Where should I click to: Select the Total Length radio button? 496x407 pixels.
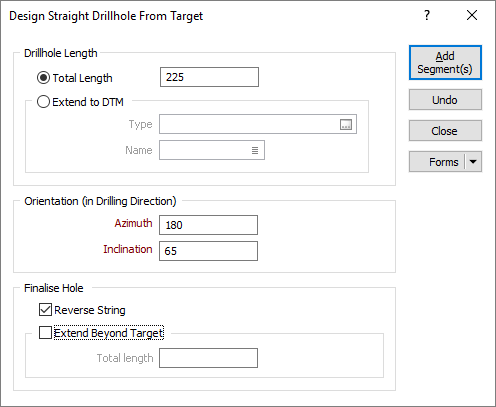43,78
